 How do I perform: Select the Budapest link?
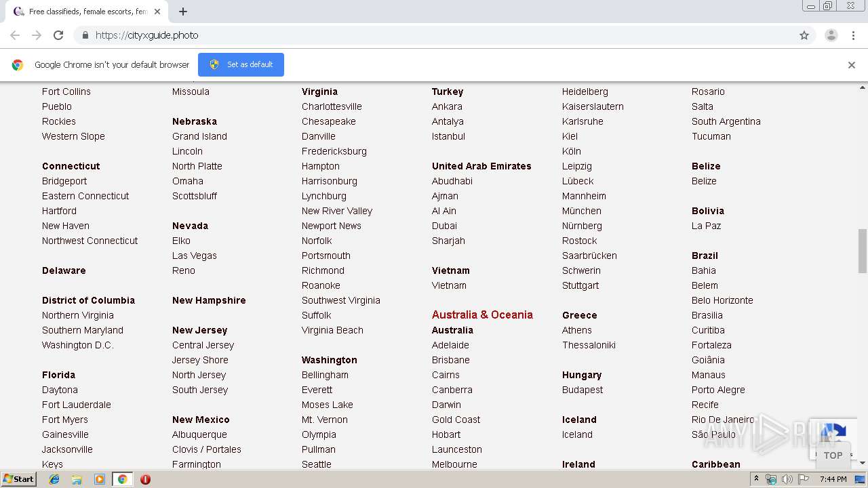(x=583, y=390)
